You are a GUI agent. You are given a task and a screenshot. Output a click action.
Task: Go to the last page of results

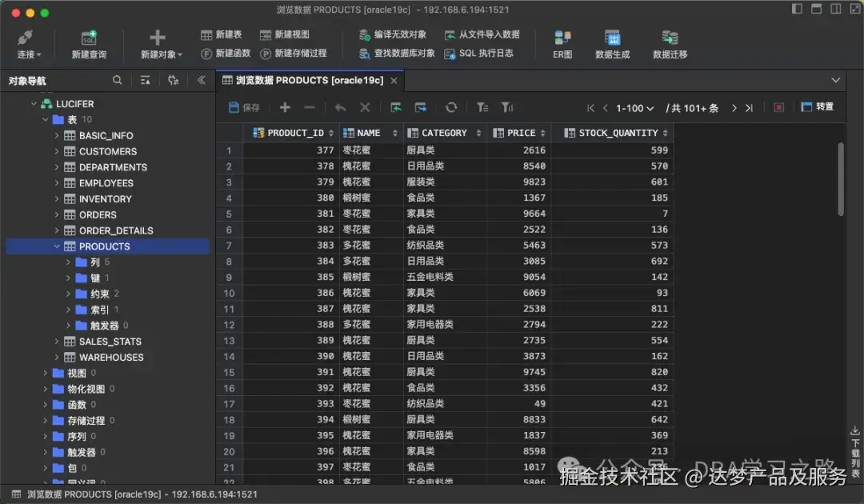(749, 108)
